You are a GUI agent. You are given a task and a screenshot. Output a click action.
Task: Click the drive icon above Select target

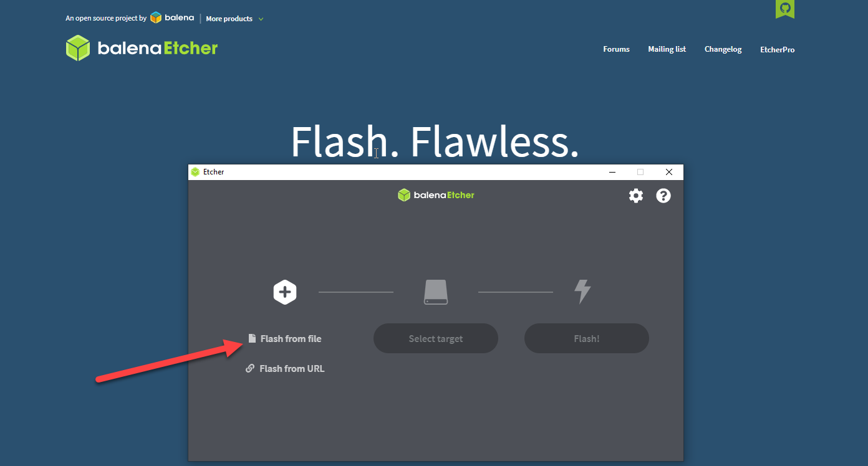(x=436, y=292)
